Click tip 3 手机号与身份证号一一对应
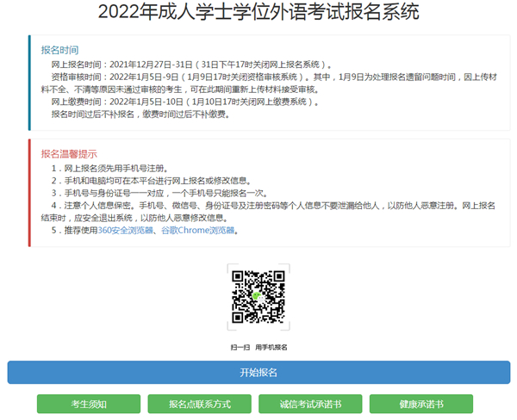Image resolution: width=517 pixels, height=420 pixels. [x=159, y=193]
